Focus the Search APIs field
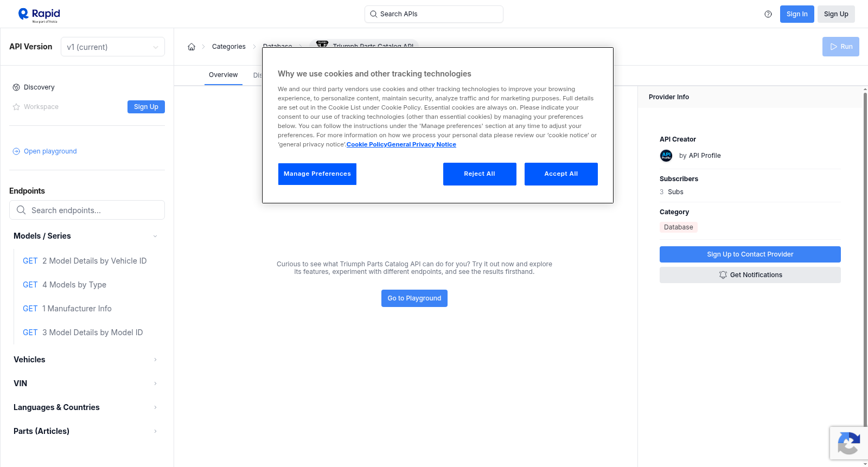This screenshot has width=868, height=467. tap(434, 14)
